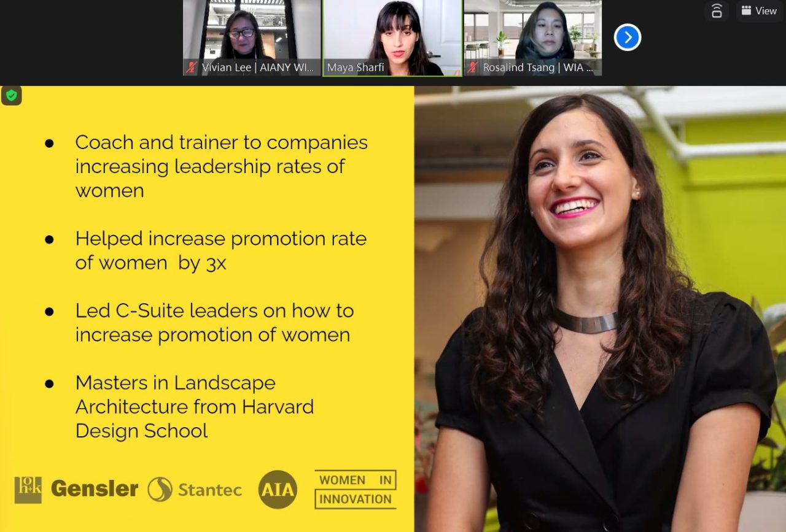Click the muted microphone icon on Vivian Lee
This screenshot has width=786, height=532.
tap(192, 67)
